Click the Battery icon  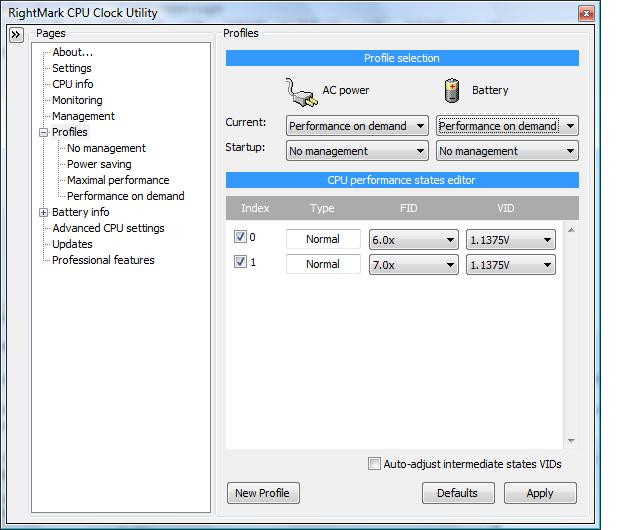(x=451, y=90)
